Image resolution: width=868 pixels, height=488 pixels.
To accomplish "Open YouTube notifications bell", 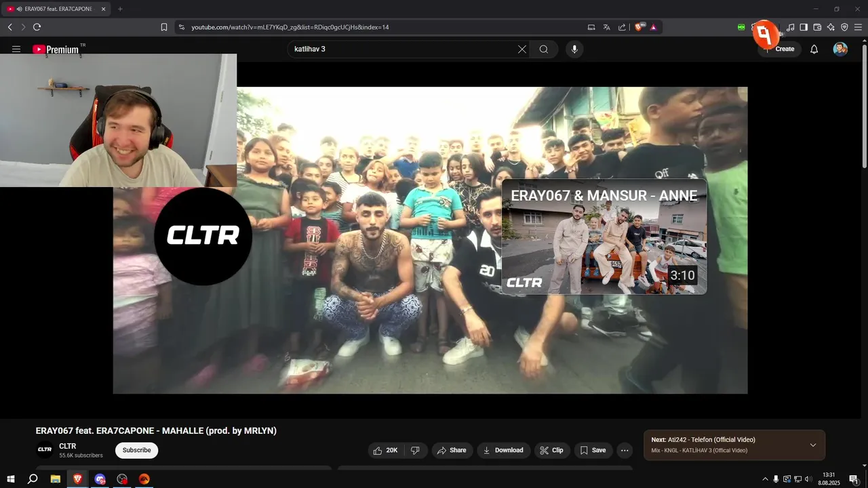I will click(x=814, y=49).
